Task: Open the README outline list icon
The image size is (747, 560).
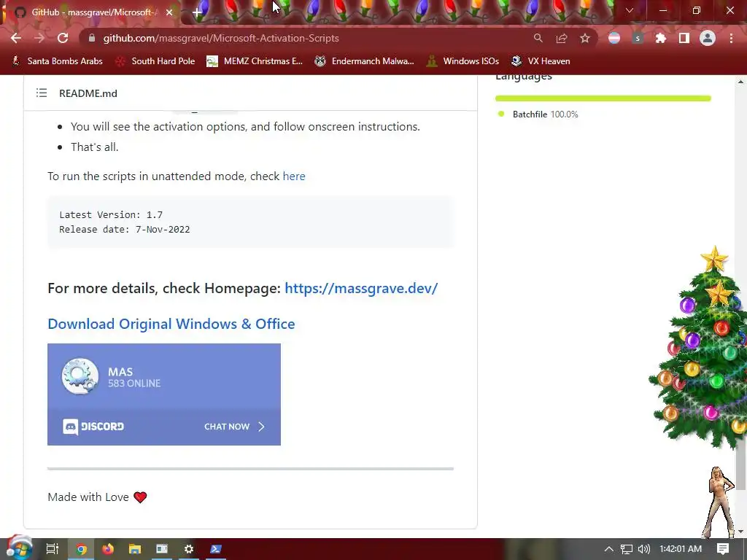Action: coord(42,93)
